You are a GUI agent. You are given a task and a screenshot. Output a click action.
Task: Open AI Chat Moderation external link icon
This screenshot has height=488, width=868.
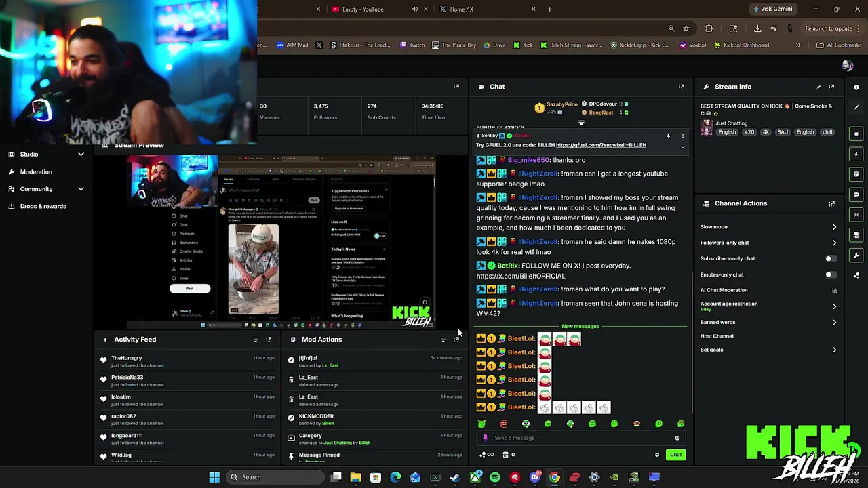(834, 290)
